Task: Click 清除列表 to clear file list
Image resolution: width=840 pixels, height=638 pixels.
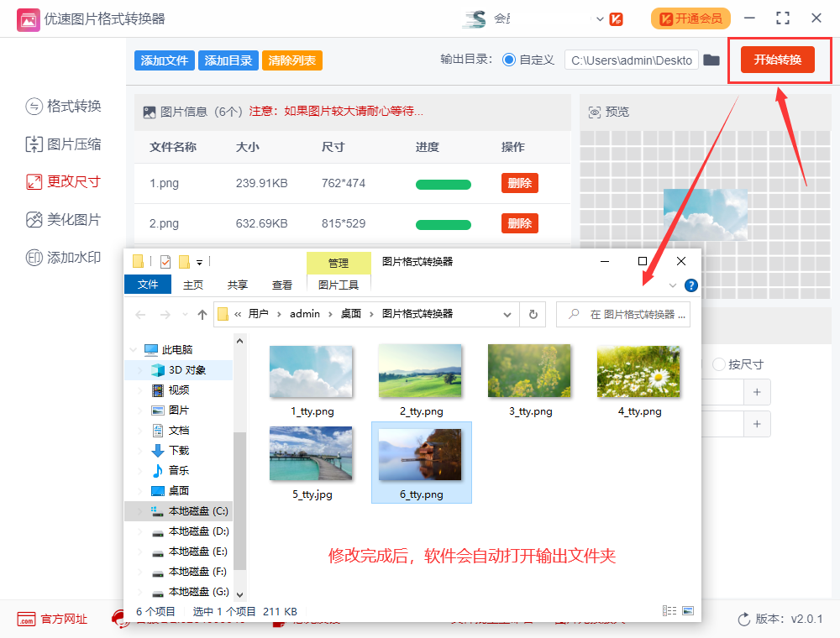Action: [291, 60]
